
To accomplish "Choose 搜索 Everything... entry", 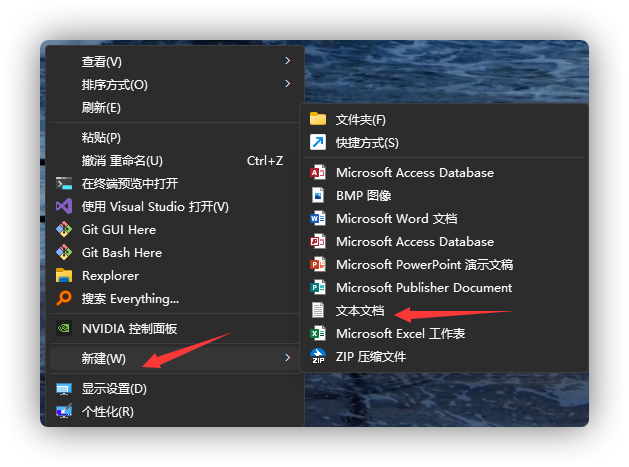I will (174, 298).
